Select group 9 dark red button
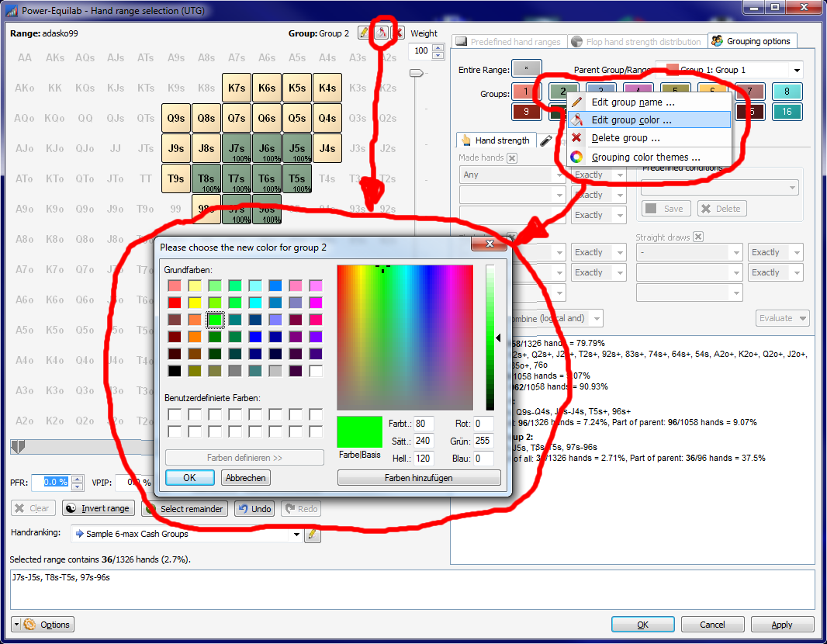This screenshot has width=827, height=644. coord(526,111)
